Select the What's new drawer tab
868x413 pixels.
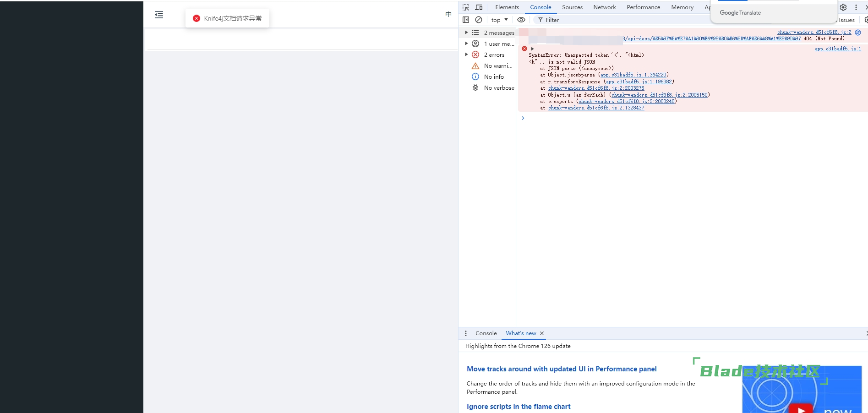[x=521, y=333]
